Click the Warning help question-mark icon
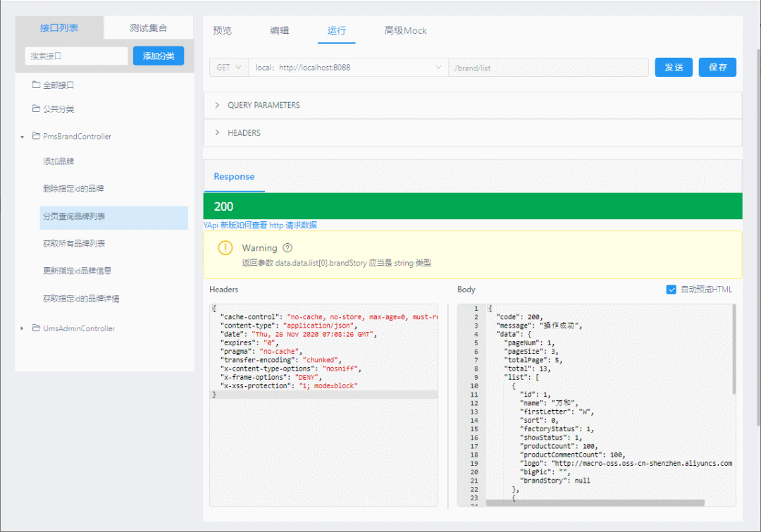 [x=287, y=247]
